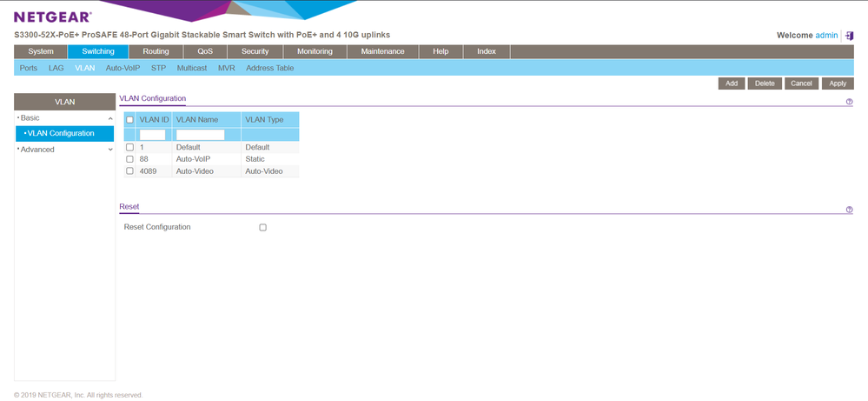Open the System tab
This screenshot has width=868, height=401.
(41, 51)
